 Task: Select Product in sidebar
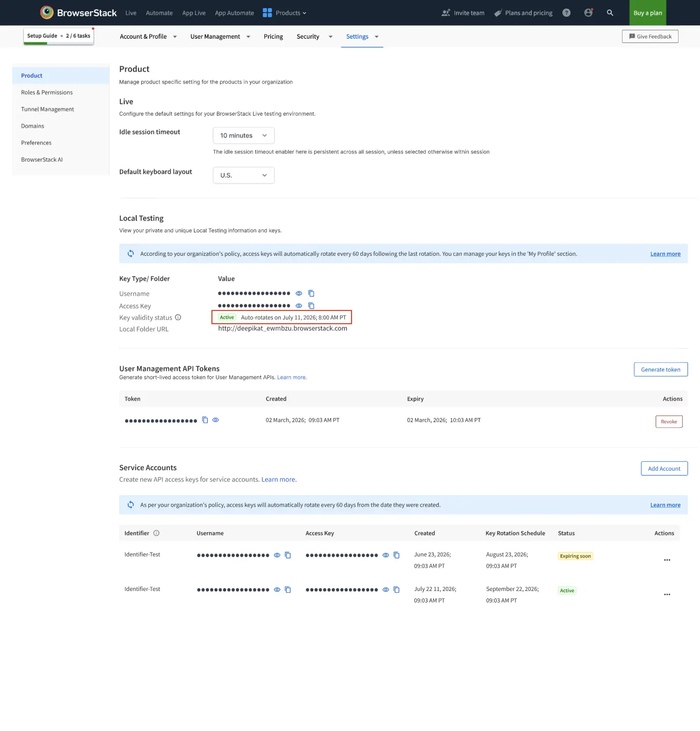point(61,76)
